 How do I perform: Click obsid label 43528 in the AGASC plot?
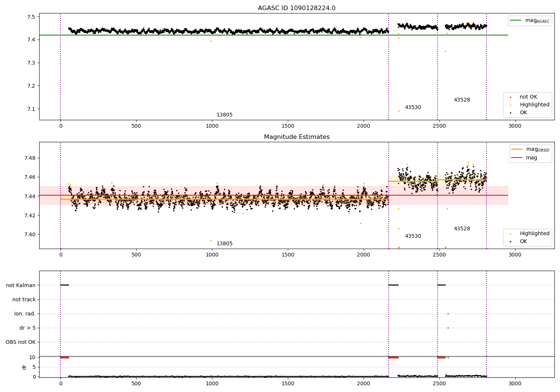coord(462,100)
